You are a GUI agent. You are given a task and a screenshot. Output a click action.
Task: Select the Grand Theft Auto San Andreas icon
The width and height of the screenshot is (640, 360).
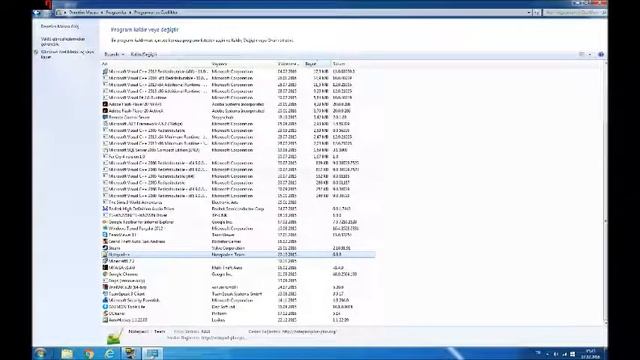coord(105,241)
